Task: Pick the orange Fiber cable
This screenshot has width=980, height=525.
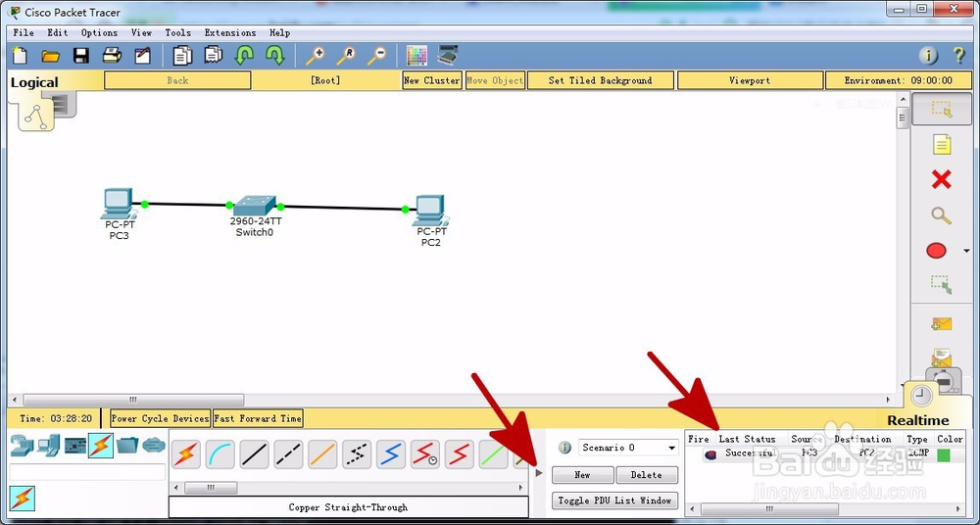Action: coord(322,454)
